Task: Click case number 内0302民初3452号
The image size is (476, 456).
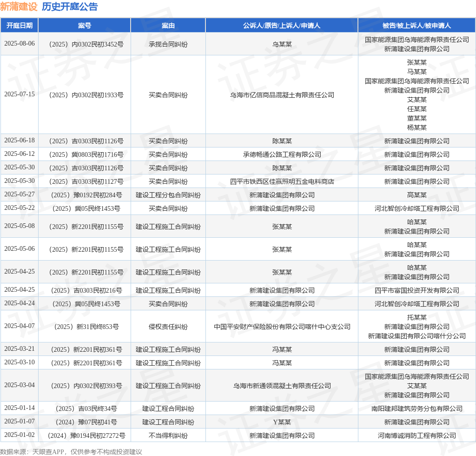Action: click(86, 44)
